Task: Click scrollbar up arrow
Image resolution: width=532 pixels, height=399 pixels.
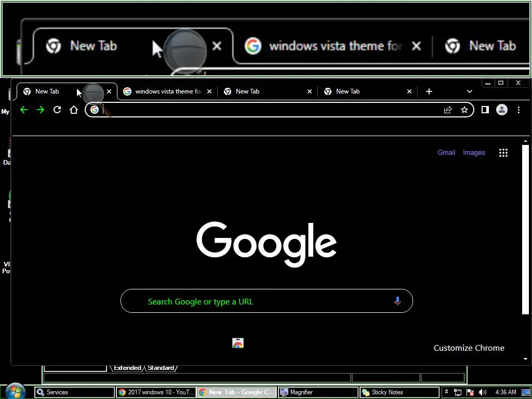Action: pos(525,141)
